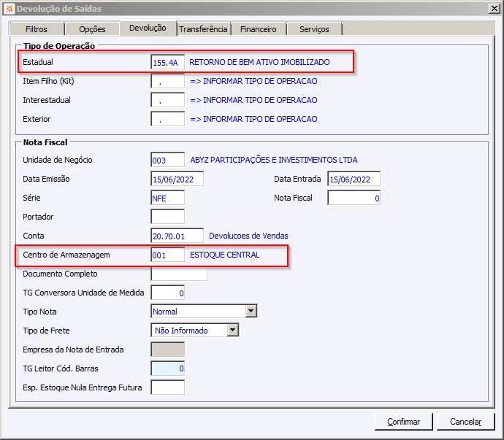Confirm the return with Confirmar button
504x440 pixels.
pyautogui.click(x=404, y=421)
